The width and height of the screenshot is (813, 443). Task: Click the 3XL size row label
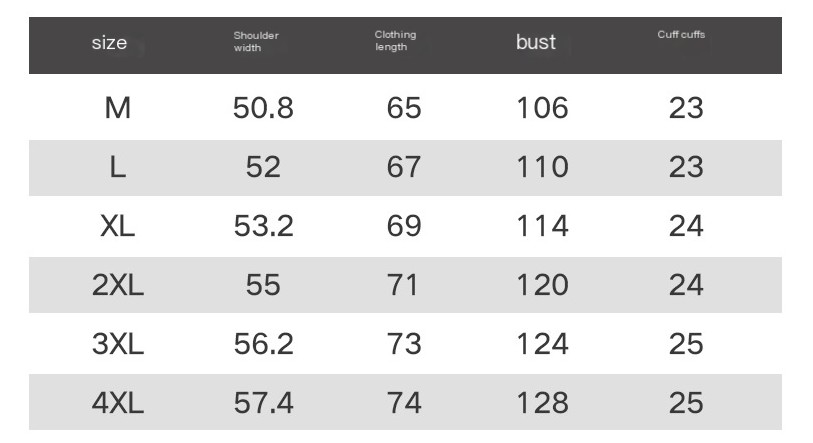tap(118, 344)
